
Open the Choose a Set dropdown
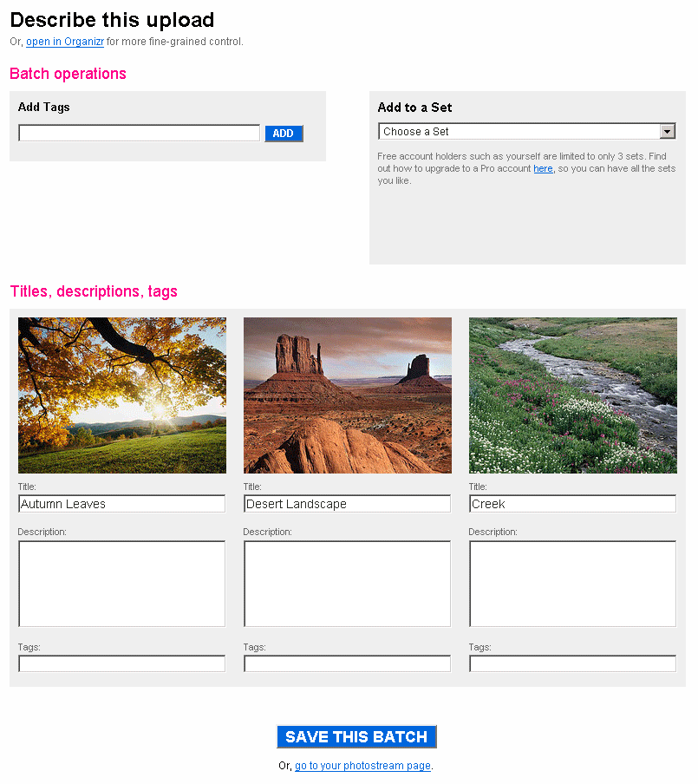[x=526, y=131]
